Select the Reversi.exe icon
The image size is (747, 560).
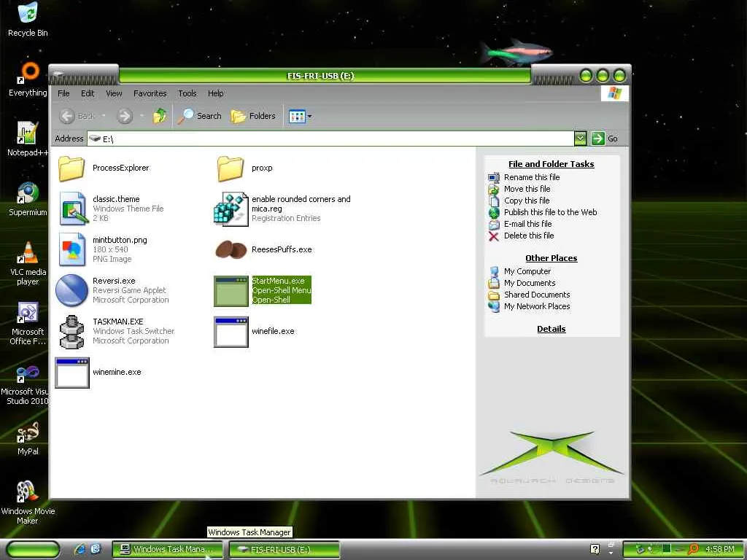point(71,290)
